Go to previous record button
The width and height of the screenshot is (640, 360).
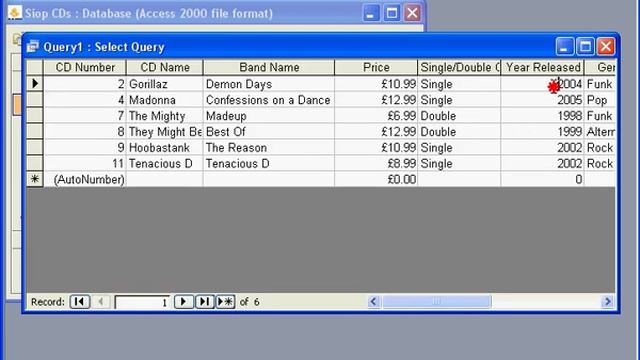pos(100,302)
